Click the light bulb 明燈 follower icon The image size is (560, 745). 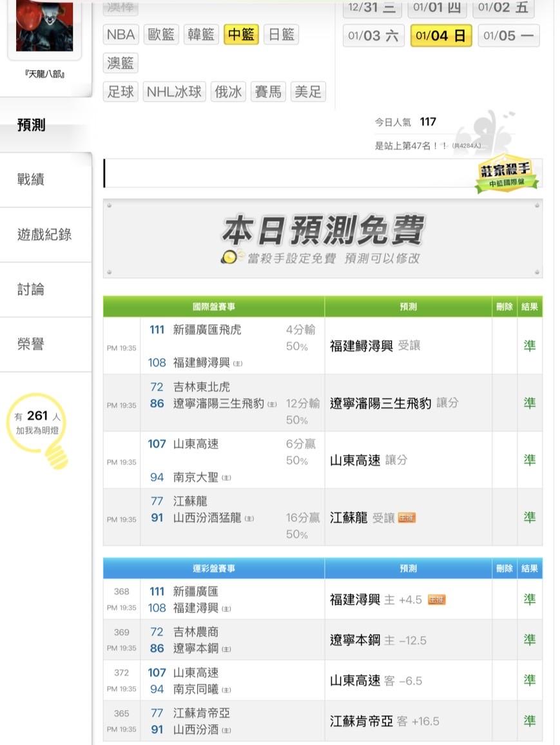[x=38, y=431]
